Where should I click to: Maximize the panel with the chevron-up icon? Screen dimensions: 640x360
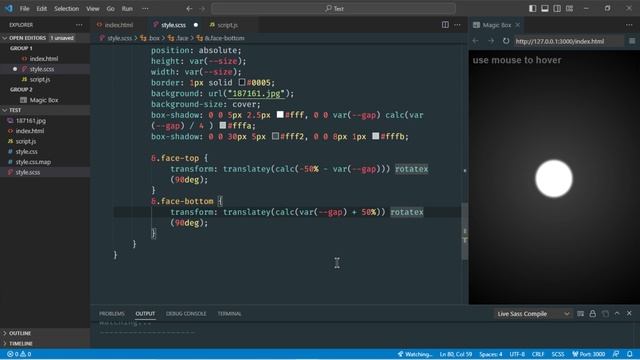pos(617,313)
